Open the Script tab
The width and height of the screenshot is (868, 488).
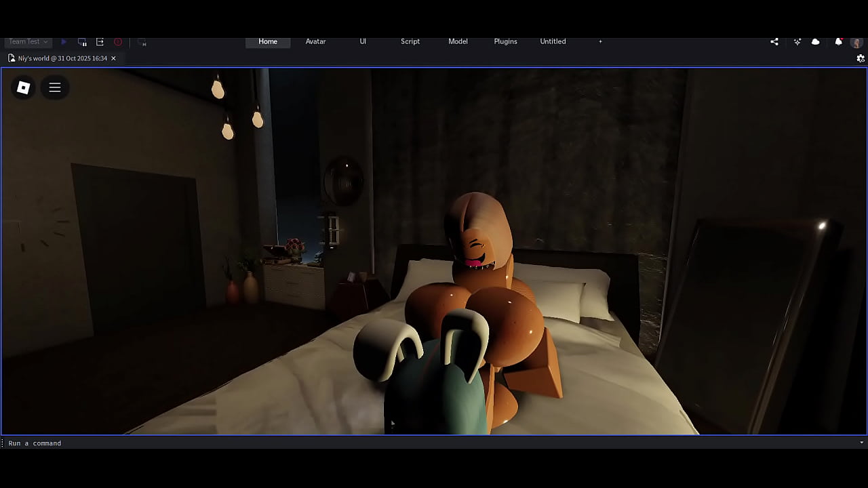[410, 41]
